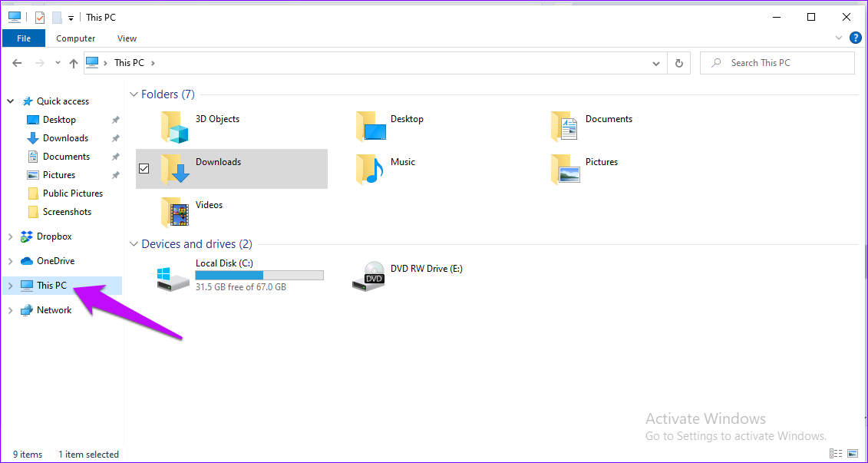Expand the OneDrive tree node

pos(10,261)
